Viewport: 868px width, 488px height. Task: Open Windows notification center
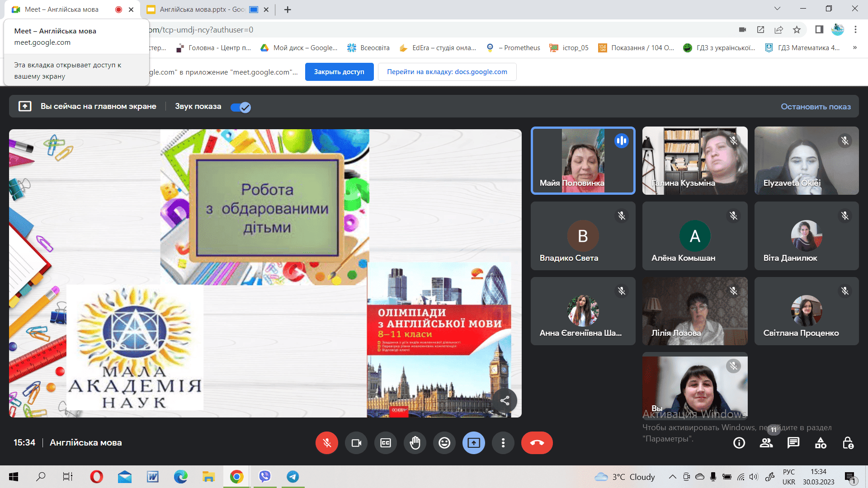pyautogui.click(x=850, y=477)
